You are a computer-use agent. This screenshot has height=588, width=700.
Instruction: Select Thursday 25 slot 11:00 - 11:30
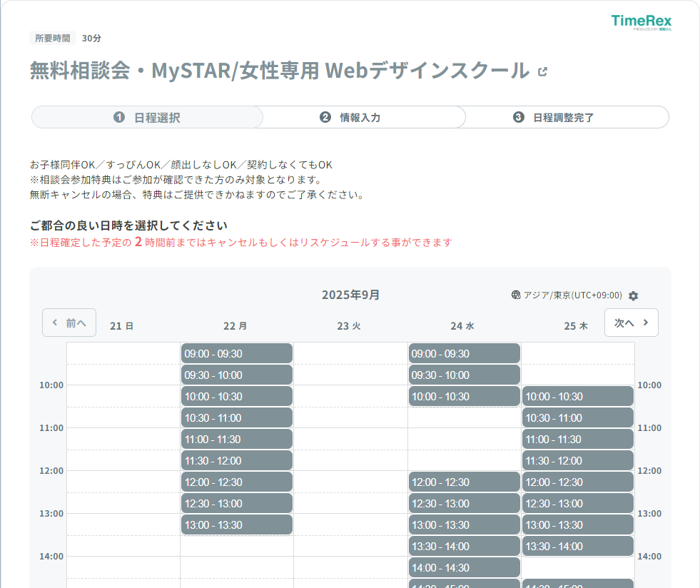577,439
